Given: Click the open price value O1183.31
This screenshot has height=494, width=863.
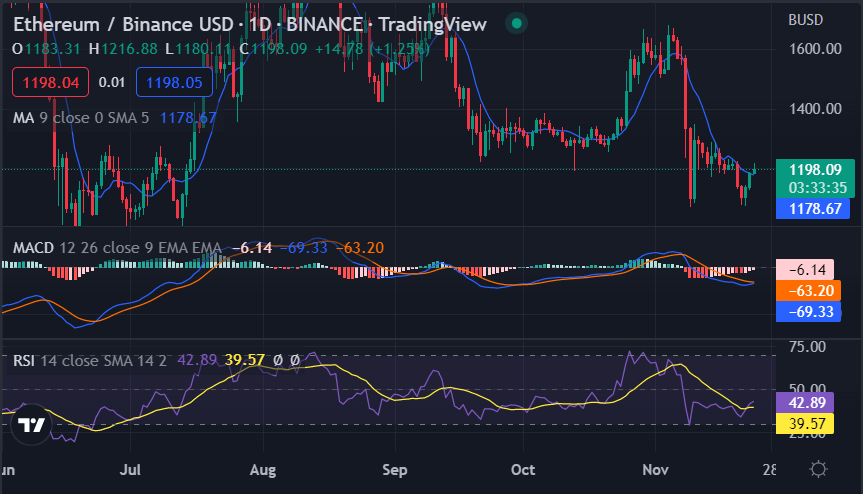Looking at the screenshot, I should coord(46,49).
